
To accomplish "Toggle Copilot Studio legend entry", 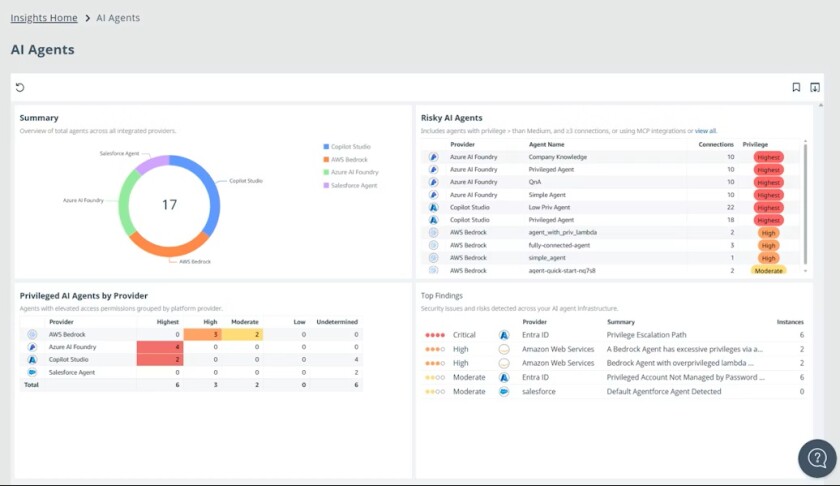I will click(352, 147).
